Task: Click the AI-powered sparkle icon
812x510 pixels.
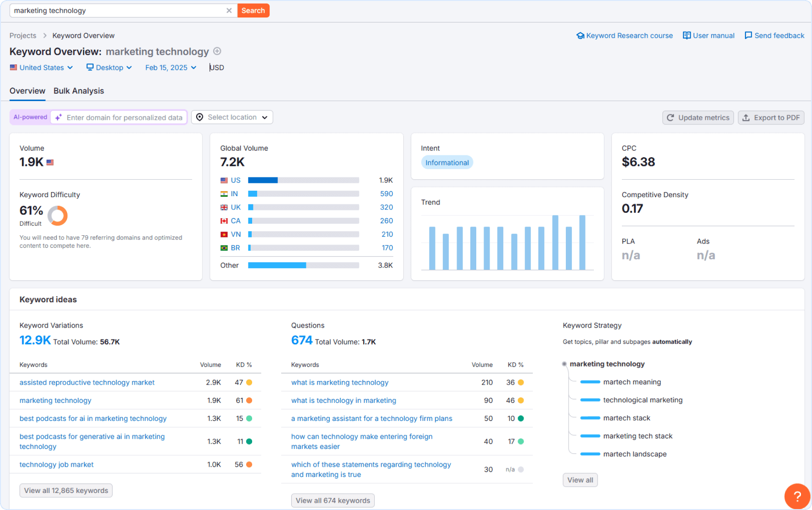Action: click(x=58, y=118)
